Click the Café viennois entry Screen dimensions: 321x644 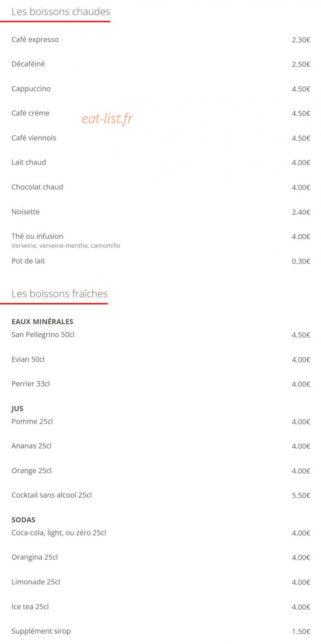tap(34, 138)
